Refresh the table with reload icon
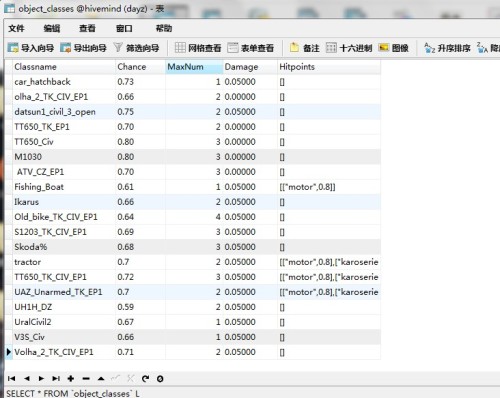500x398 pixels. [x=145, y=379]
